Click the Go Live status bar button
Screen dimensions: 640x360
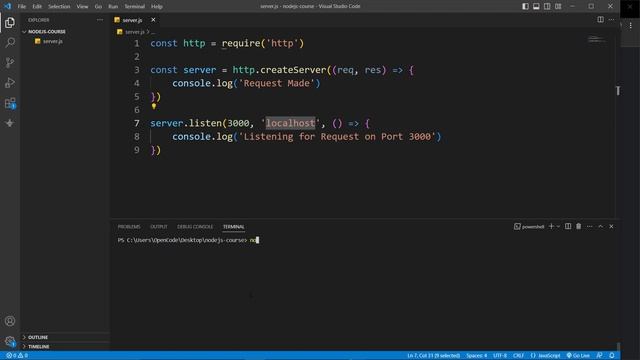[x=578, y=356]
